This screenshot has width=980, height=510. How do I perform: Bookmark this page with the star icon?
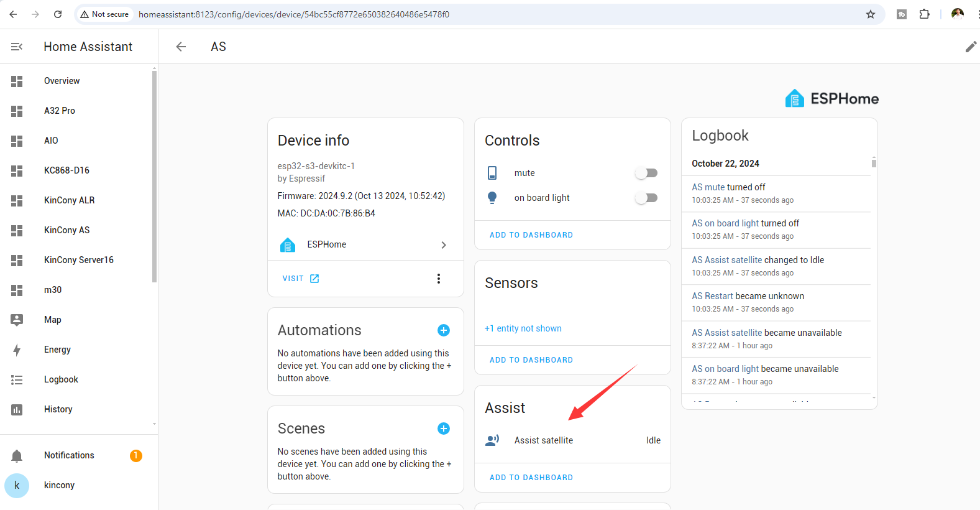click(x=870, y=14)
